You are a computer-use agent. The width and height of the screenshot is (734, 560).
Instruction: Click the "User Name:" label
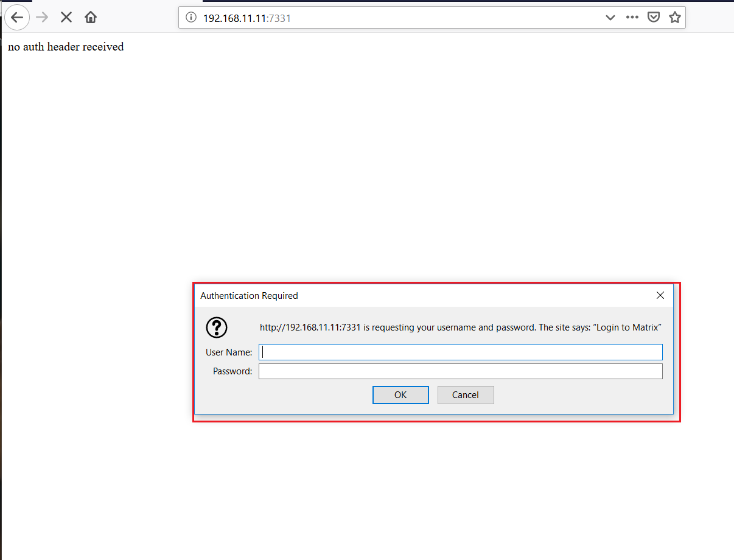coord(229,352)
